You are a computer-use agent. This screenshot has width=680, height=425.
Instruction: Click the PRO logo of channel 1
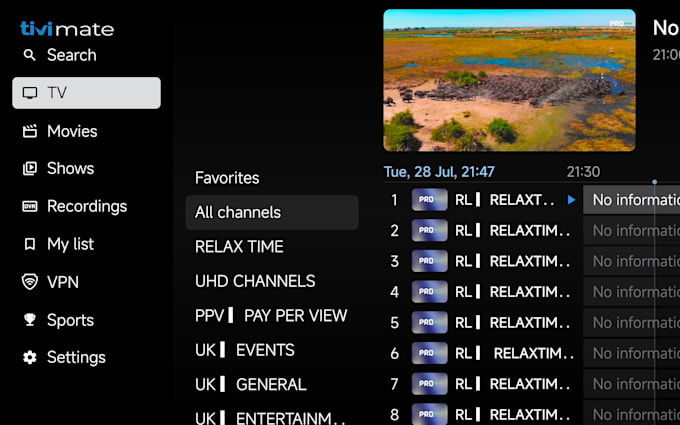coord(429,200)
